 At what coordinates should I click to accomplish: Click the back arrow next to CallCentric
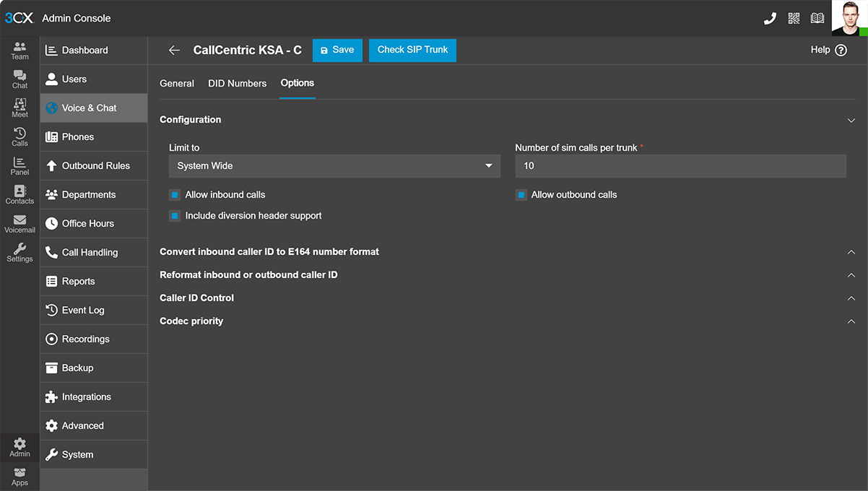pyautogui.click(x=174, y=51)
